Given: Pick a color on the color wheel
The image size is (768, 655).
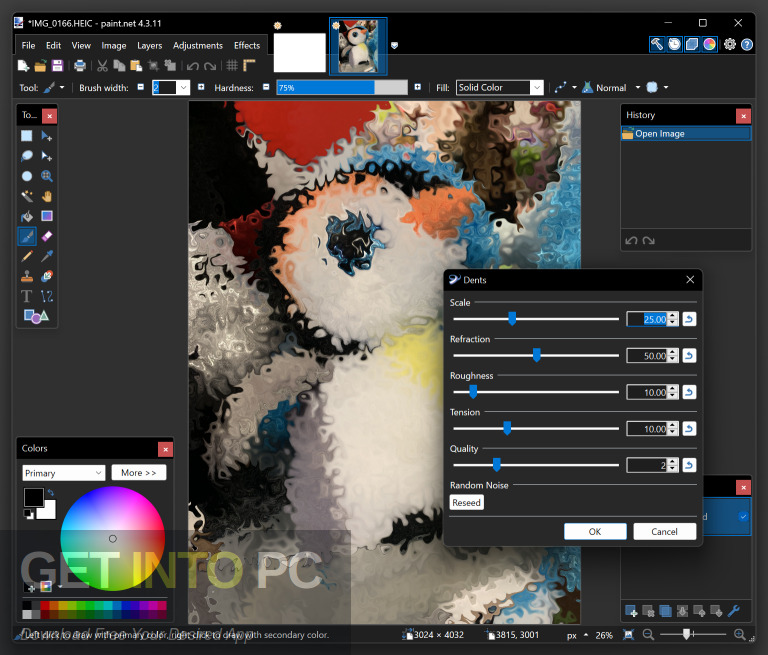Looking at the screenshot, I should 113,538.
